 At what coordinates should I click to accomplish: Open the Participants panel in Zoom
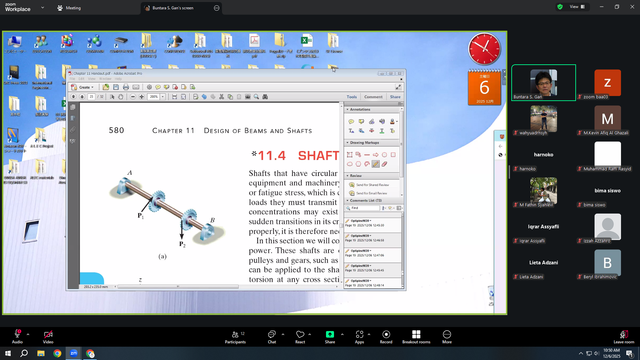coord(236,336)
